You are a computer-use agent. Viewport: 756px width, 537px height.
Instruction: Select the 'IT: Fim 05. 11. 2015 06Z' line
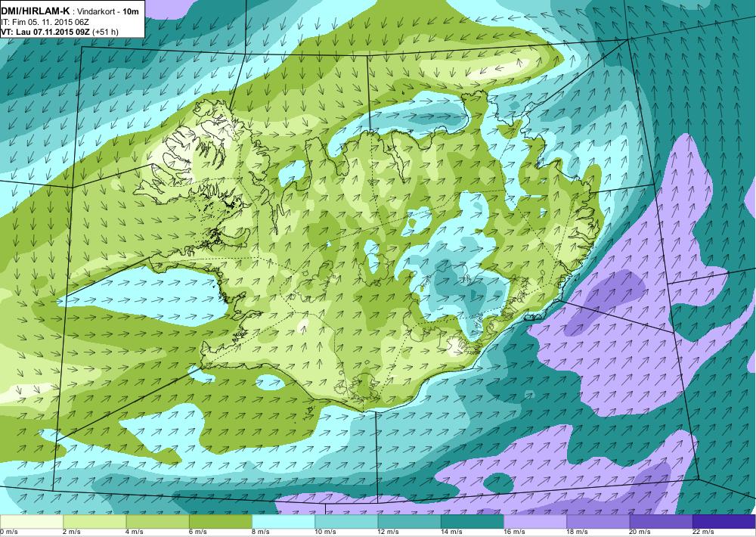coord(45,22)
